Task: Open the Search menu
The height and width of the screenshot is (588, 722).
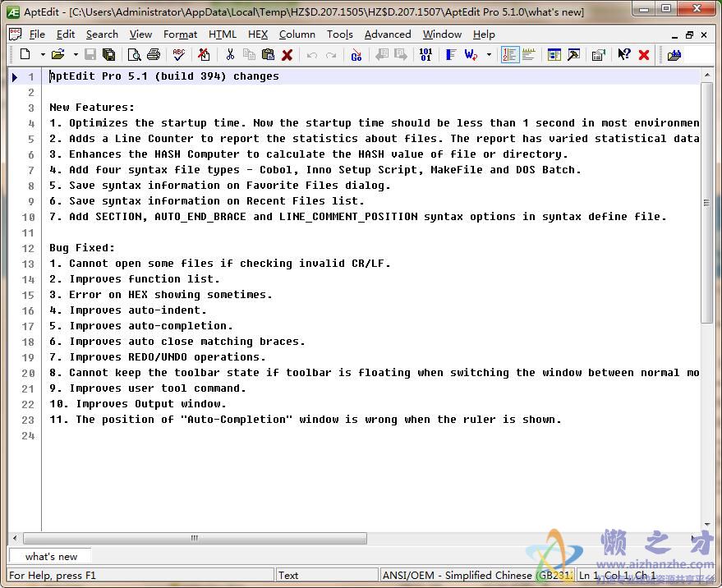Action: click(102, 34)
